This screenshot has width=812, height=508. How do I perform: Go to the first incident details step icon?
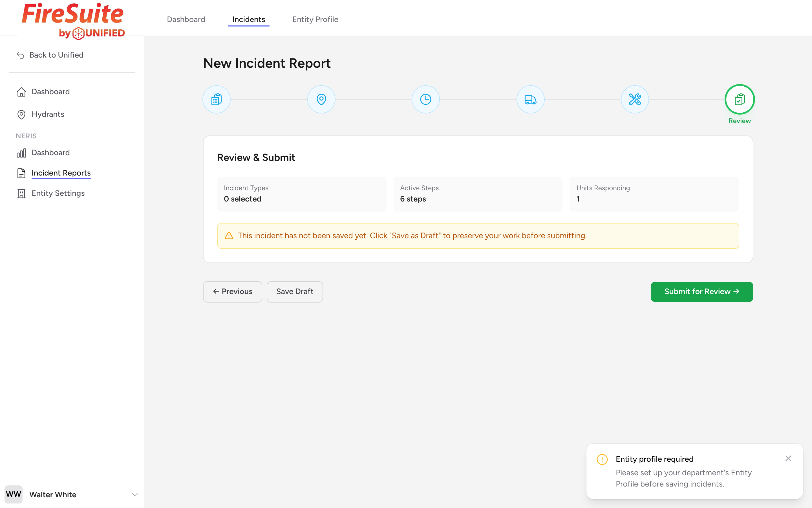217,99
